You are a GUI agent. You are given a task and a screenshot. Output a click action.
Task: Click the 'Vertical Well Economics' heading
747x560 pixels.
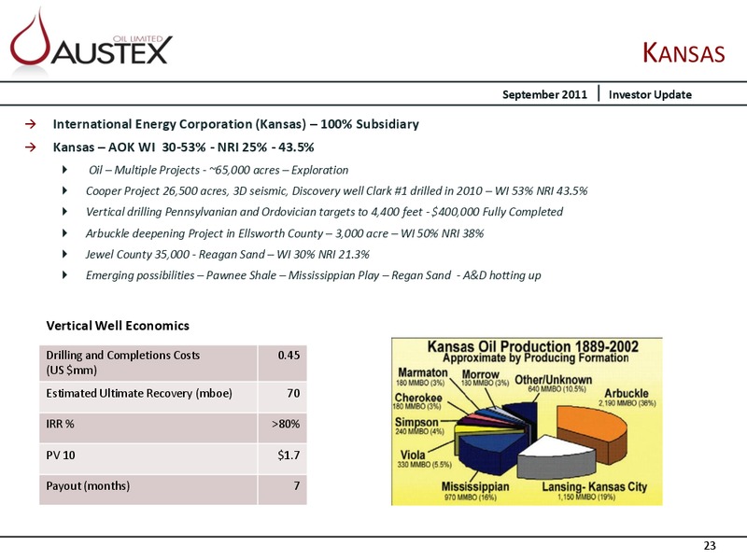point(118,326)
